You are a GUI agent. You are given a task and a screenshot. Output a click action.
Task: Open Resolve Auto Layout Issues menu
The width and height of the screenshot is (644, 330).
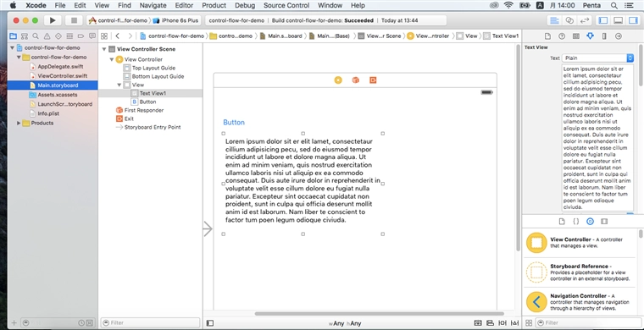click(x=515, y=323)
